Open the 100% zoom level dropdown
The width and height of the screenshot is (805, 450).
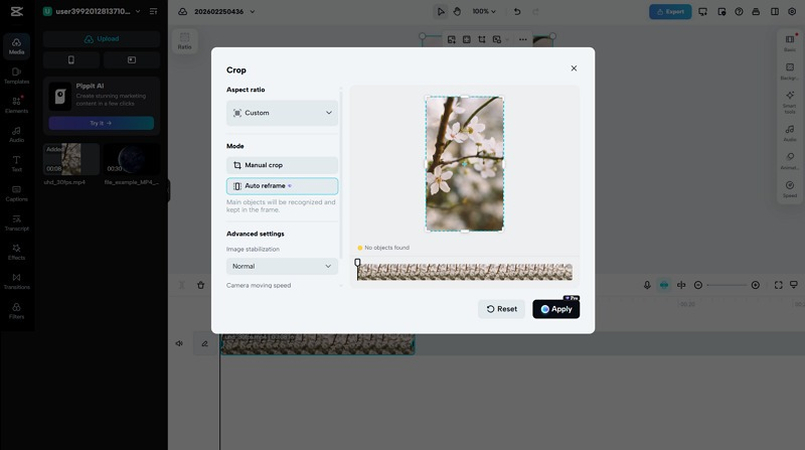point(484,11)
